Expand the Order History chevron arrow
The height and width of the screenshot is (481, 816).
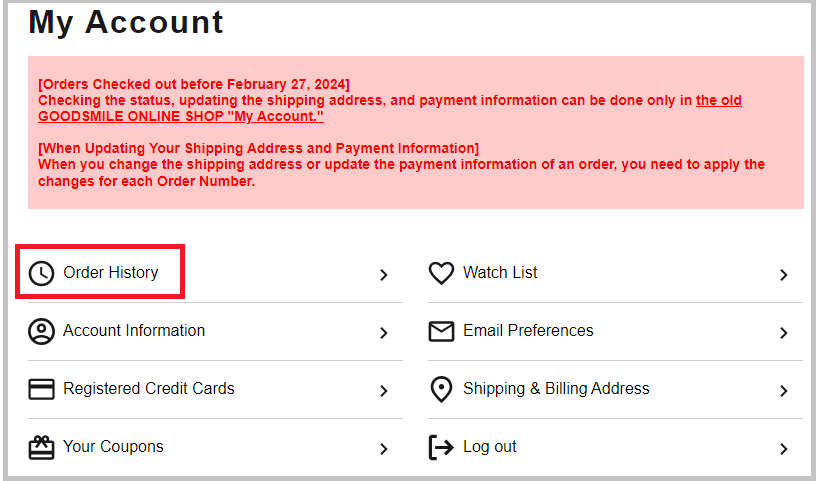(x=384, y=275)
